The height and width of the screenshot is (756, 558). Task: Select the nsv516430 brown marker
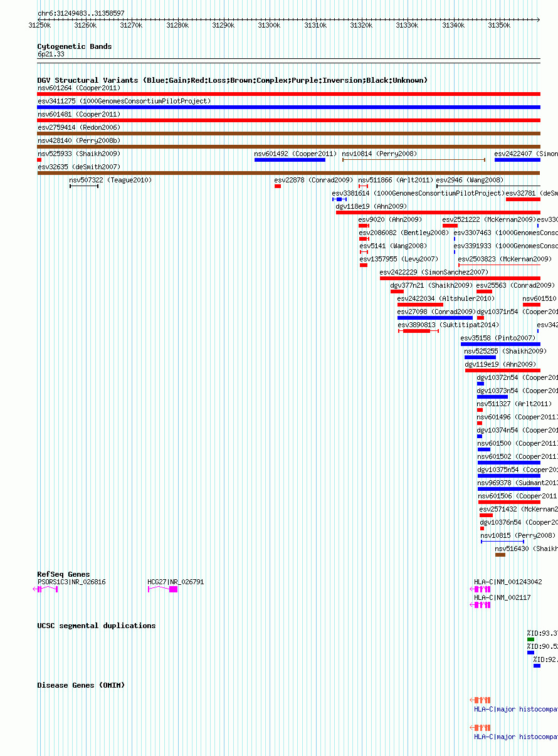coord(500,555)
